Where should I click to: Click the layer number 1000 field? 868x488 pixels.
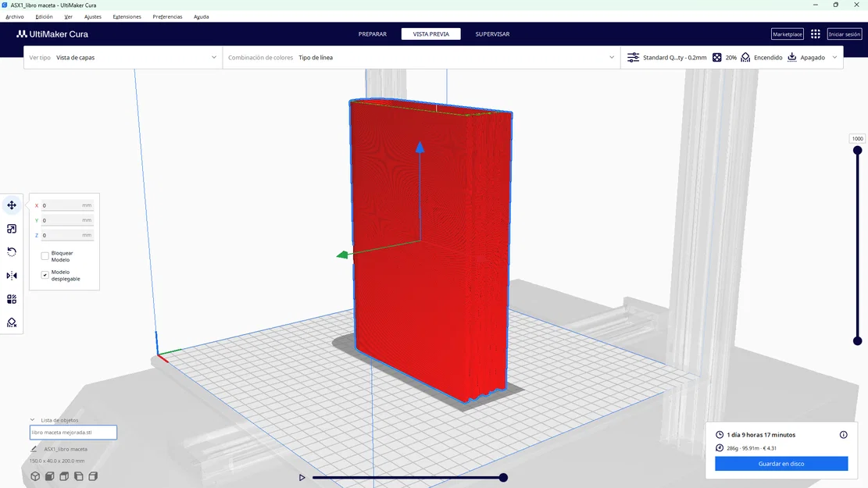(x=858, y=138)
